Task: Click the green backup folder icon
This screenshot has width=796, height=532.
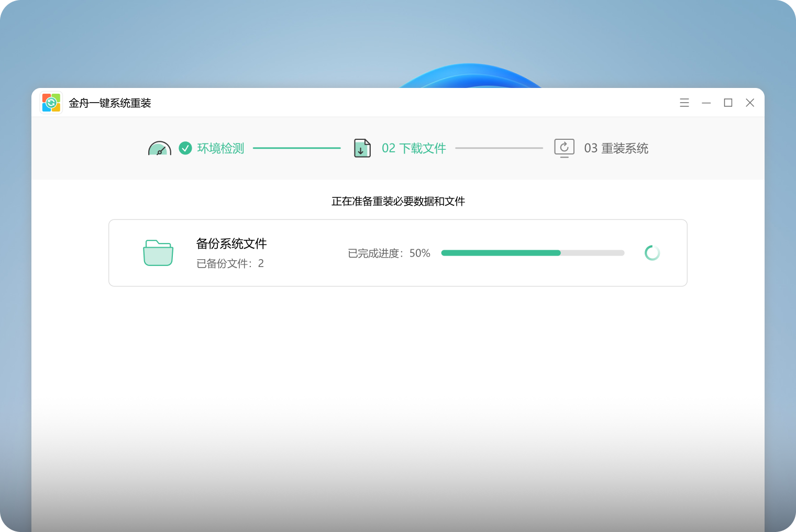Action: point(158,253)
